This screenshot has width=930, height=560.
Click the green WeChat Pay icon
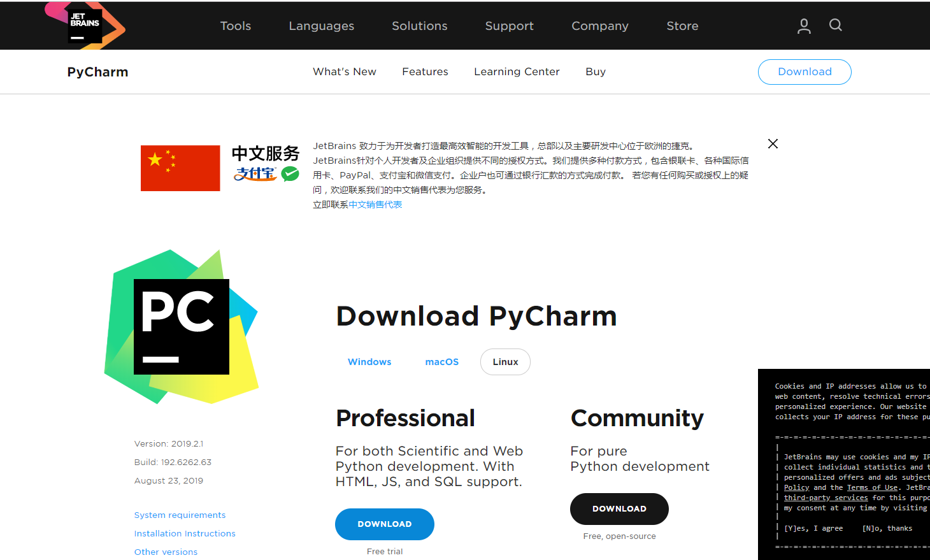click(x=290, y=173)
